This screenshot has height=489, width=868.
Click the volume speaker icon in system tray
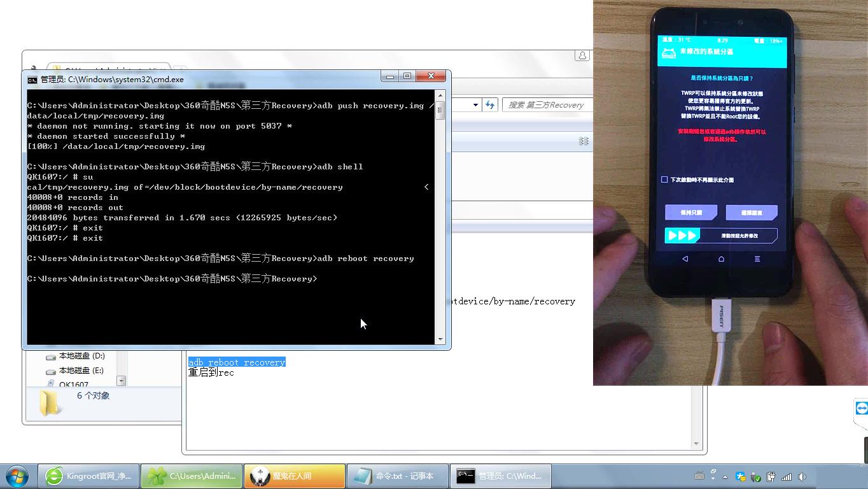802,476
